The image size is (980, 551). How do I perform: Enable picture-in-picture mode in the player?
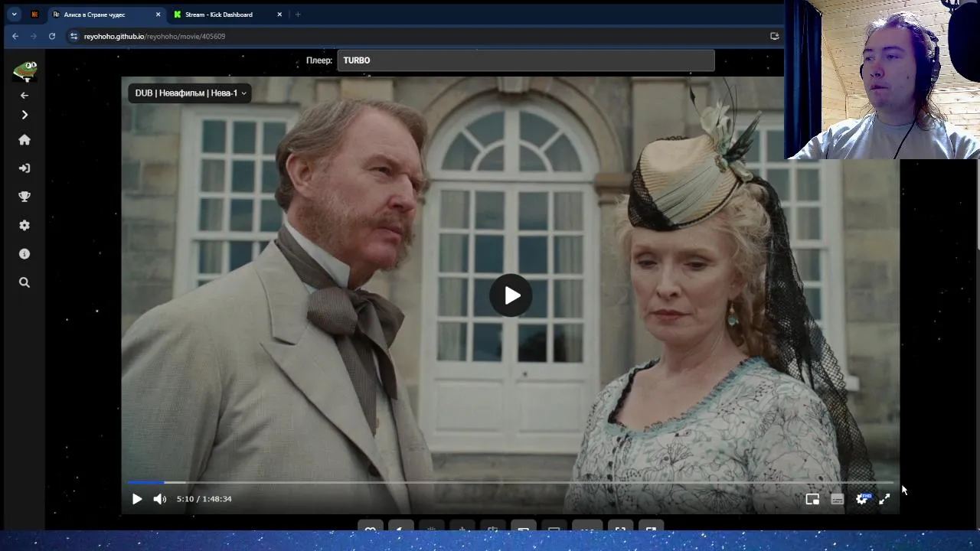click(x=812, y=499)
